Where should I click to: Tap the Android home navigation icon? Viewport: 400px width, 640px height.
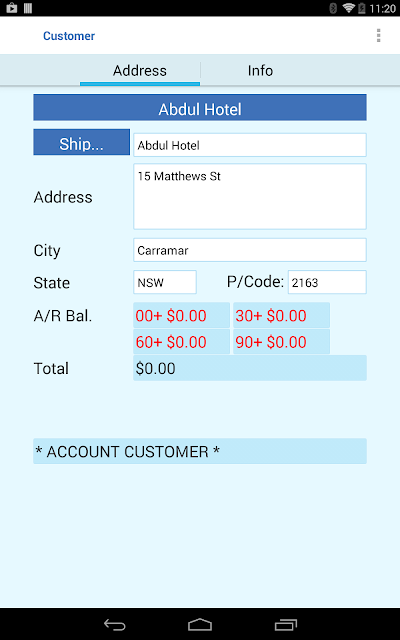coord(200,624)
